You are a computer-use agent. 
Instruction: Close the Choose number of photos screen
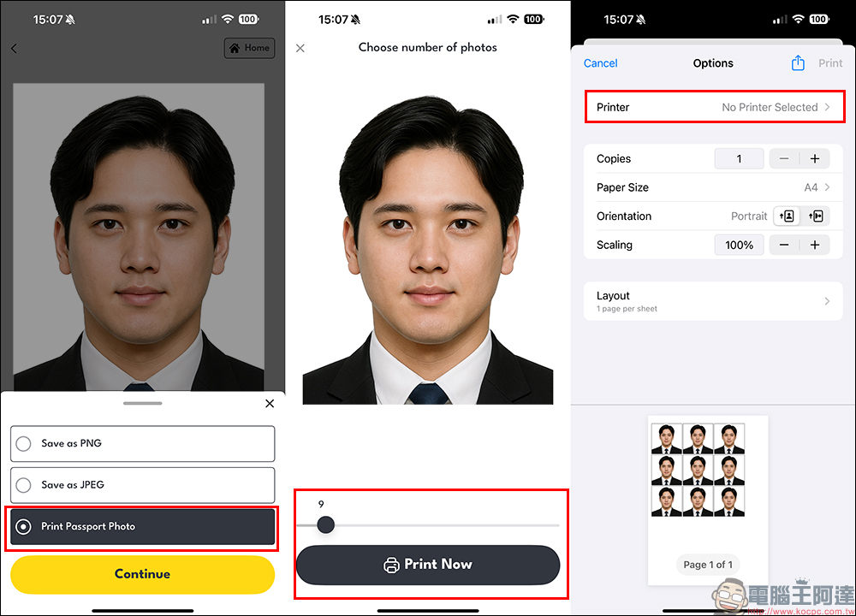tap(300, 48)
